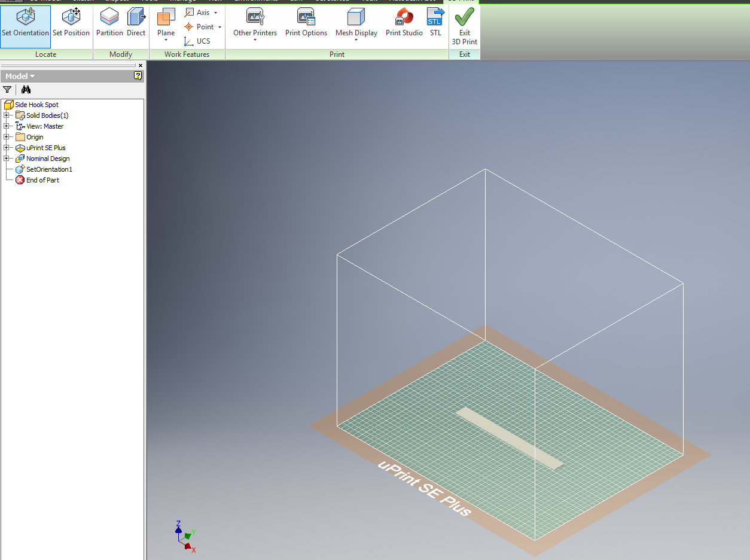The image size is (750, 560).
Task: Select the flat part on the print bed
Action: 510,438
